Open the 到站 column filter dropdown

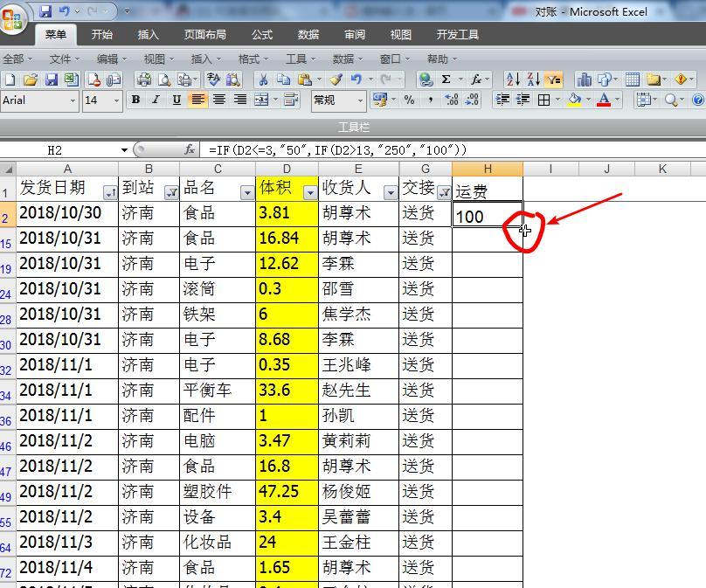point(171,193)
